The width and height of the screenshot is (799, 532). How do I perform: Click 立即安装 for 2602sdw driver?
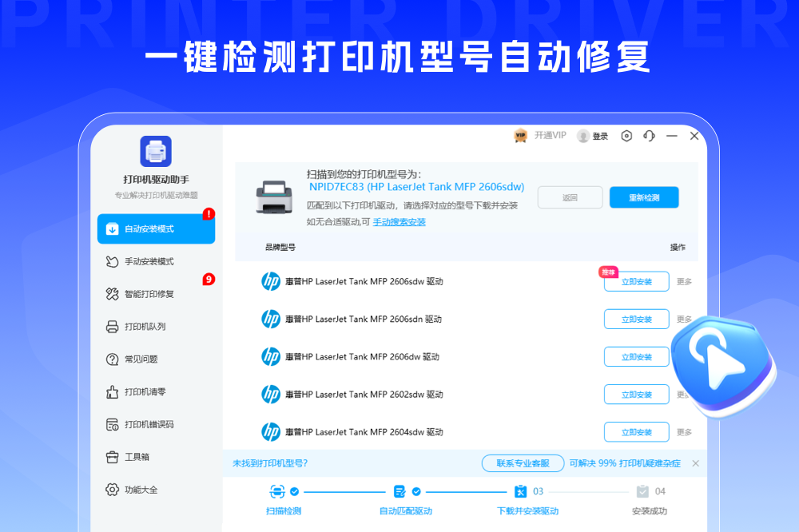(x=637, y=395)
